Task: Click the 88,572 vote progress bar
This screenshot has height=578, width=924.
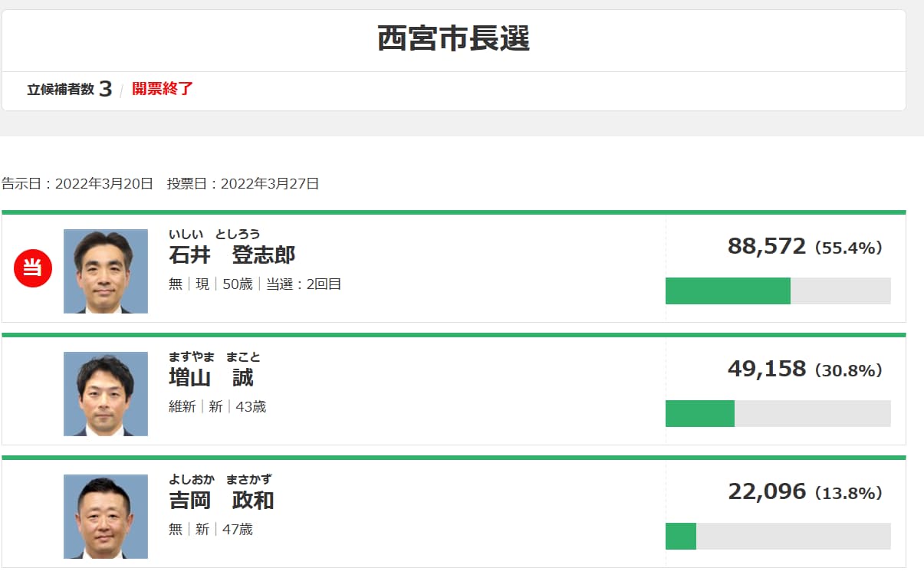Action: (x=778, y=291)
